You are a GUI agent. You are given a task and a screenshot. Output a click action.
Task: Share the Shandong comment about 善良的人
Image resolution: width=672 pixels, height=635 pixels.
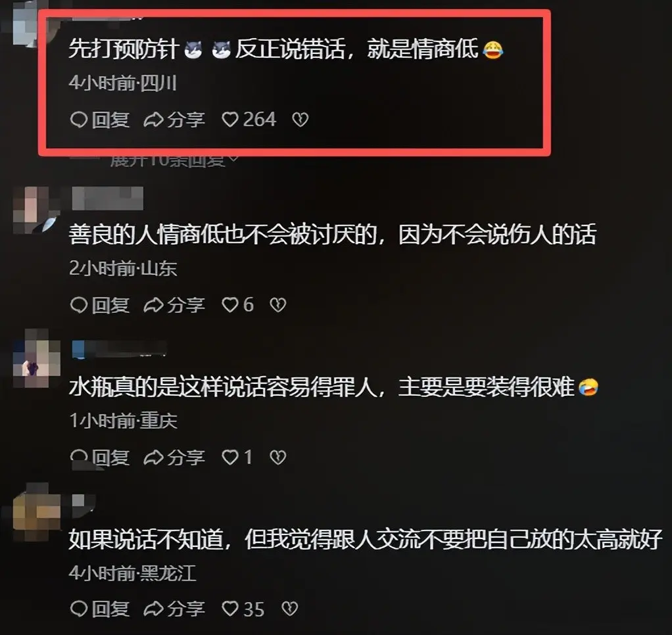tap(174, 305)
